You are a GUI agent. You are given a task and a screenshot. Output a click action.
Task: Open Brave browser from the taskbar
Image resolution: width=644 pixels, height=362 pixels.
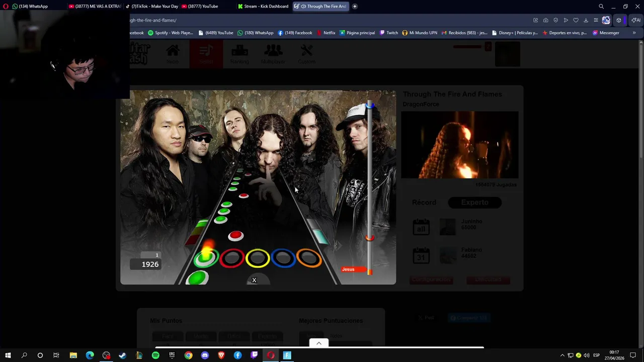point(221,355)
